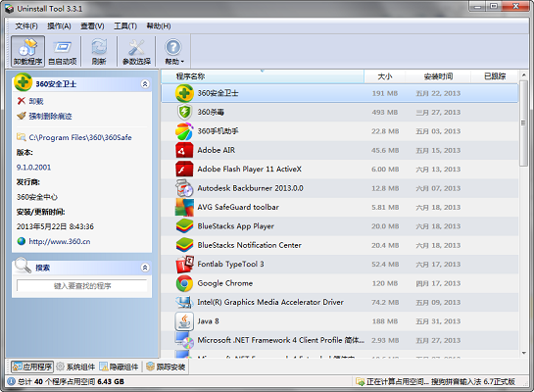Click the program list scrollbar thumb
The width and height of the screenshot is (534, 392).
pyautogui.click(x=523, y=123)
